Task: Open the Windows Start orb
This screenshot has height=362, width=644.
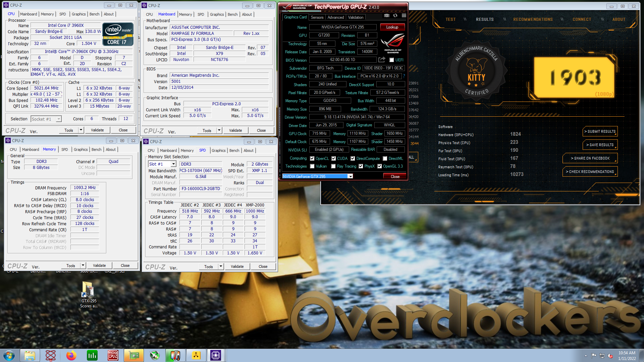Action: 9,355
